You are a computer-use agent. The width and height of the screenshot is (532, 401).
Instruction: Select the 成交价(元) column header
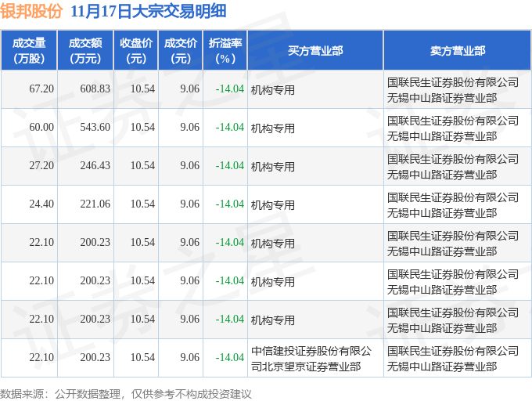pyautogui.click(x=181, y=50)
